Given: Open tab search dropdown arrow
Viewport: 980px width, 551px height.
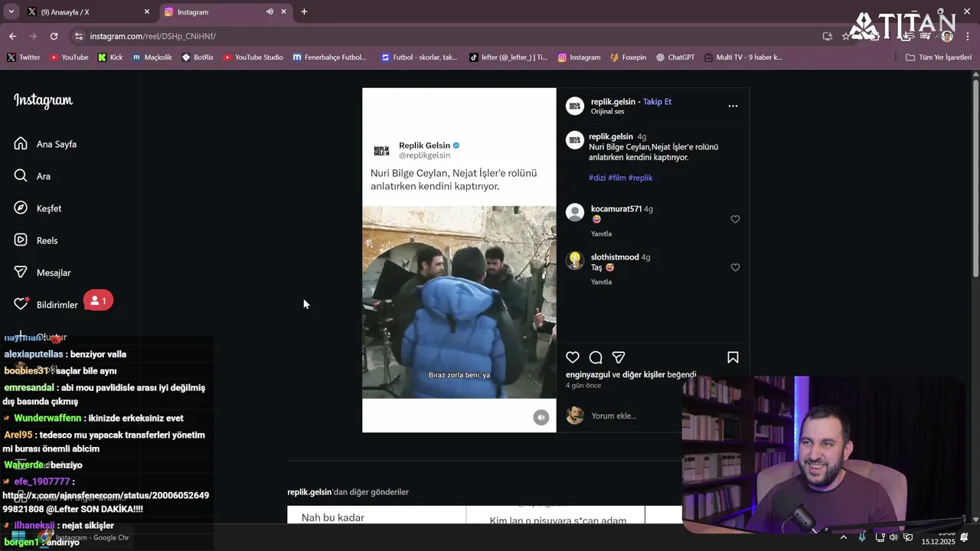Looking at the screenshot, I should pos(11,11).
